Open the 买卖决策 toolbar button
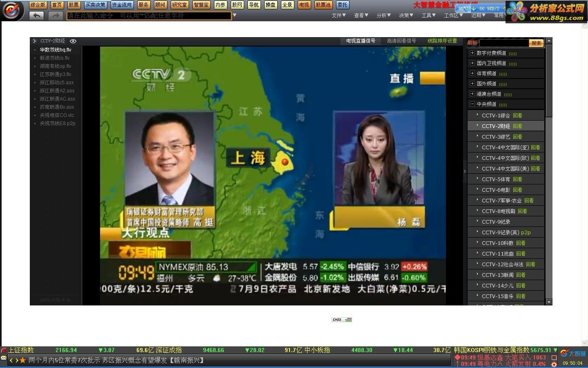 click(96, 5)
